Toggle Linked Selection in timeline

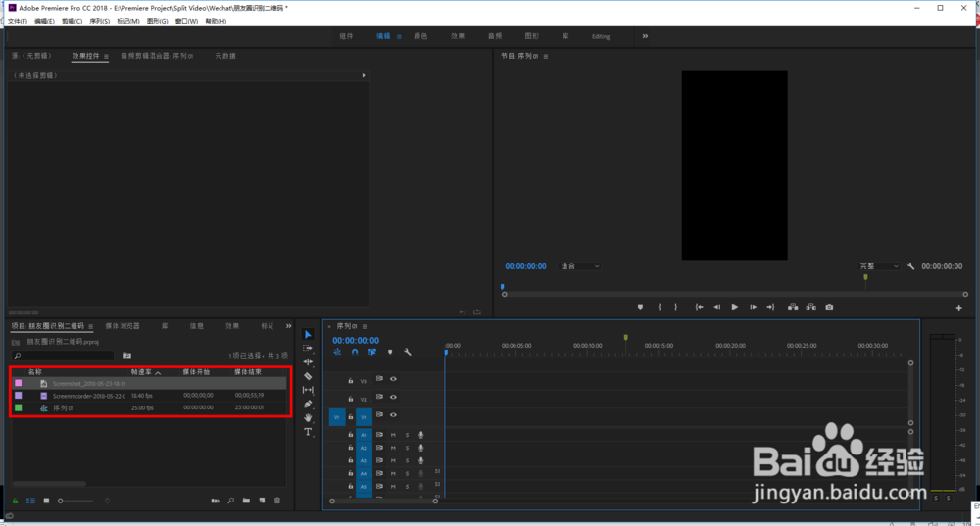[x=371, y=353]
